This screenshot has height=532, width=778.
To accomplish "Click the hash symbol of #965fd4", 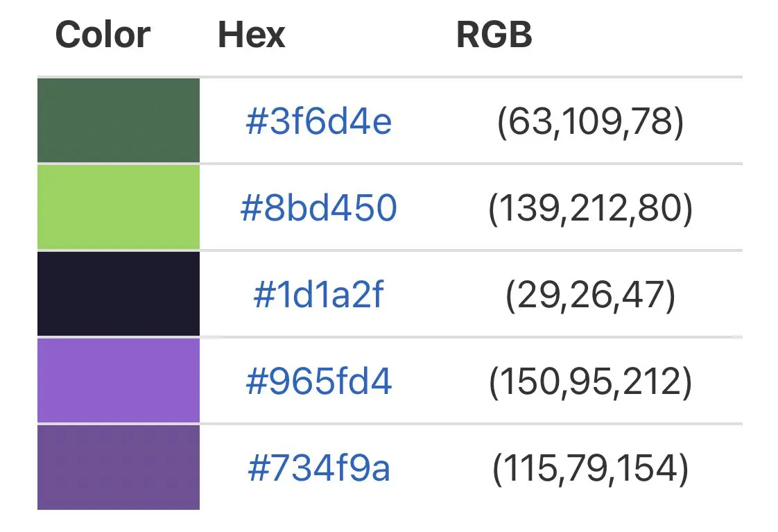I will click(257, 381).
